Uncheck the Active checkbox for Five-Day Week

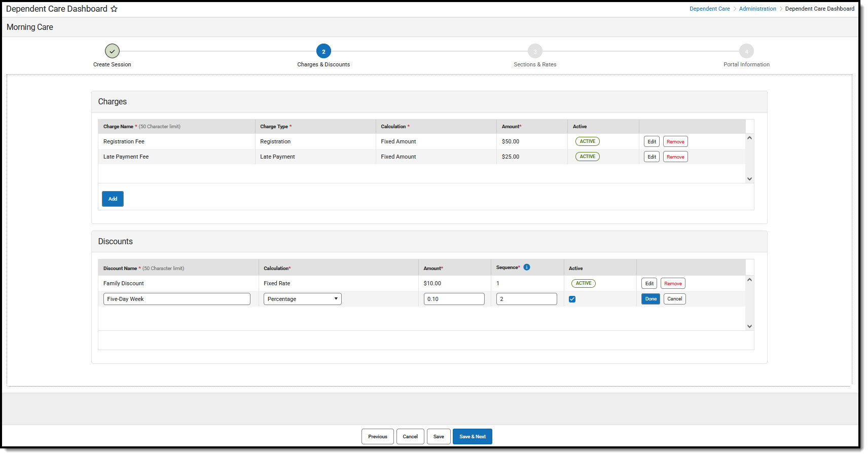coord(572,299)
